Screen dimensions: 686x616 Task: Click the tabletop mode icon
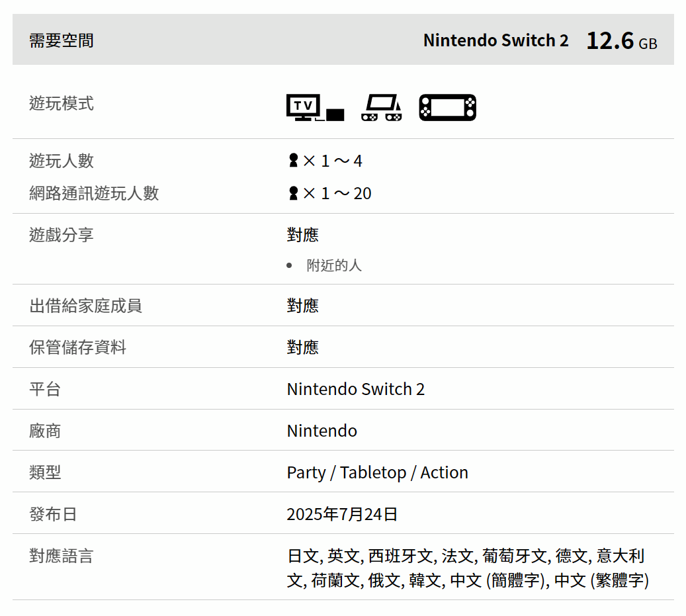[381, 107]
